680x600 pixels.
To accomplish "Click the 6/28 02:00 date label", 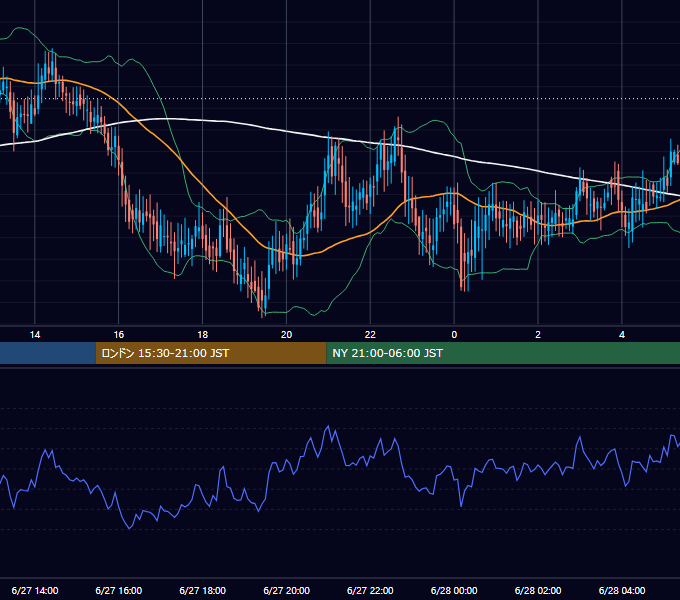I will coord(538,590).
